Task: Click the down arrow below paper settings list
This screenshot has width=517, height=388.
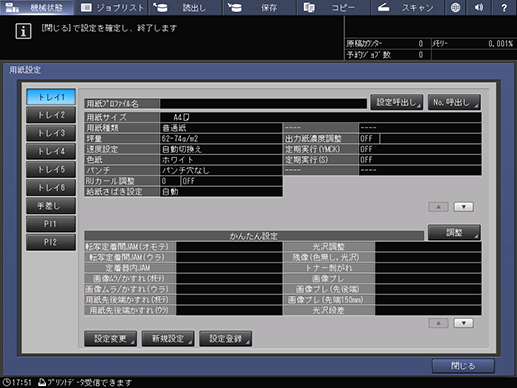Action: (x=463, y=207)
